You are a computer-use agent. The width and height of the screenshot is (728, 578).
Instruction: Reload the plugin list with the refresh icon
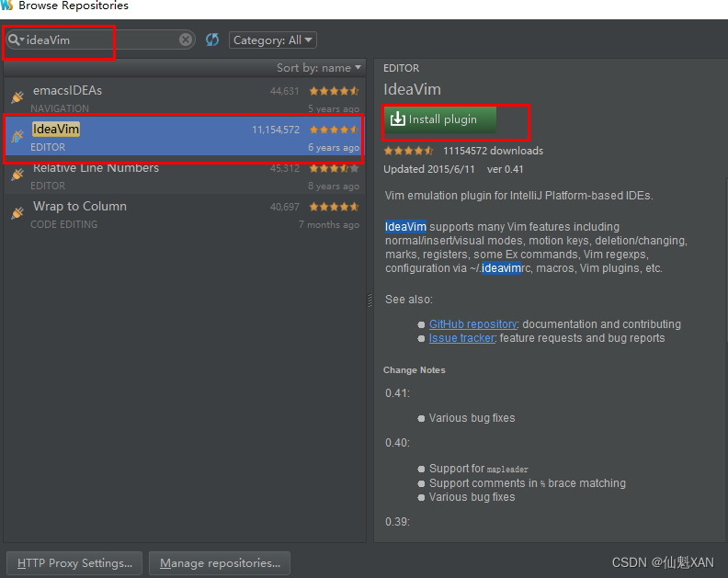pos(212,40)
